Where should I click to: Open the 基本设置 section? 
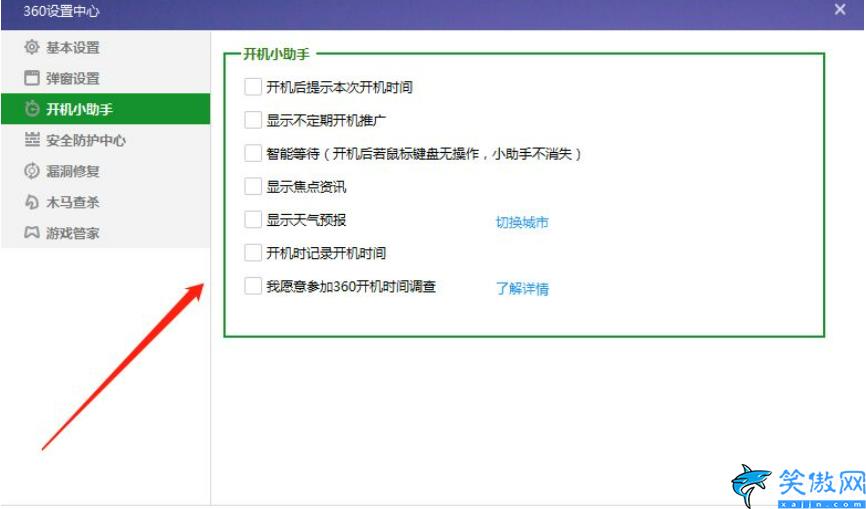[105, 47]
